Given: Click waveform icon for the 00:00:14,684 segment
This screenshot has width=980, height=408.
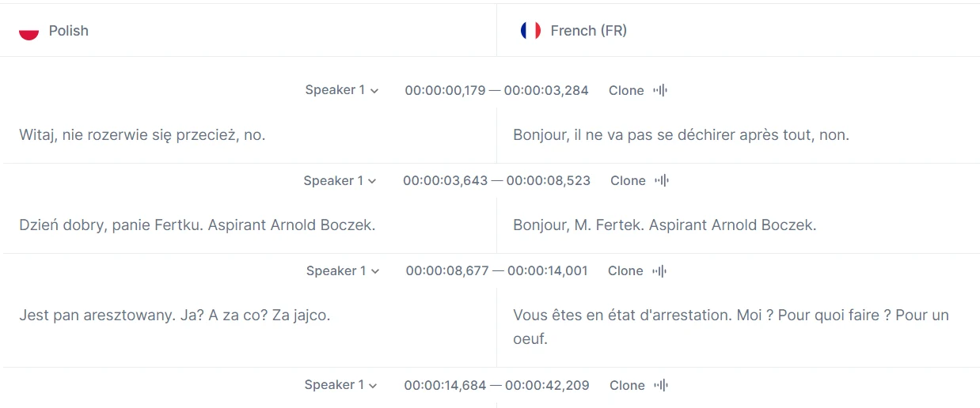Looking at the screenshot, I should click(x=661, y=386).
